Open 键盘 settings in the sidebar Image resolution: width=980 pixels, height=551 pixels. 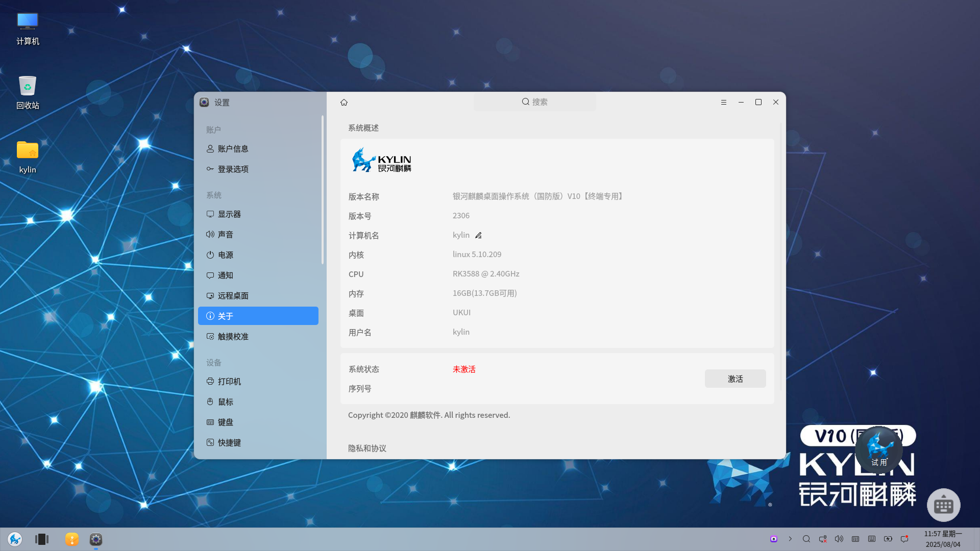(x=258, y=422)
